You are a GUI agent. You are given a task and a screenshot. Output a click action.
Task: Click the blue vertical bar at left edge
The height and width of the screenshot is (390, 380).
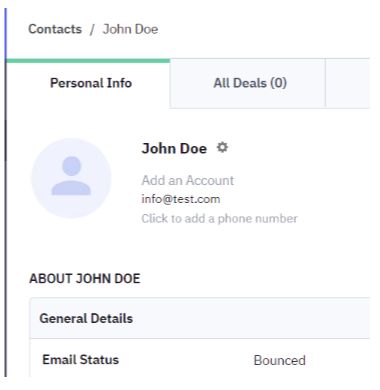click(x=6, y=33)
